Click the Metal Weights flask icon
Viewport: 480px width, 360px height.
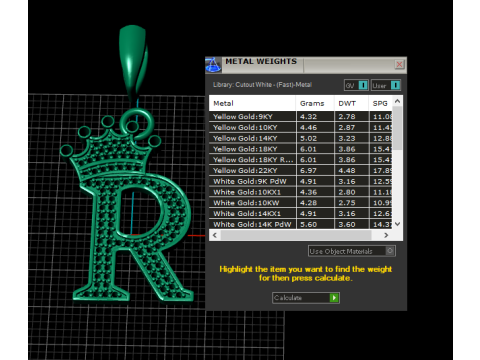pos(213,65)
